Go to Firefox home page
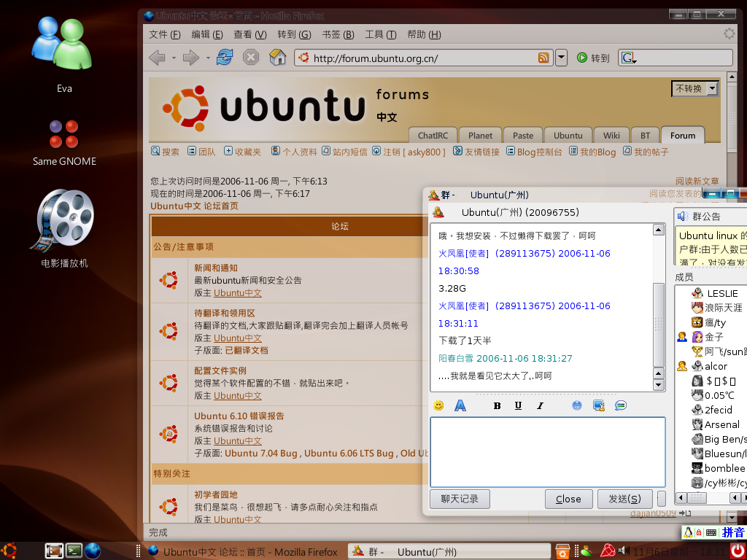The image size is (747, 560). point(277,58)
